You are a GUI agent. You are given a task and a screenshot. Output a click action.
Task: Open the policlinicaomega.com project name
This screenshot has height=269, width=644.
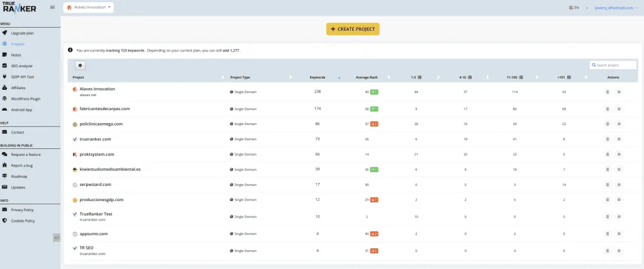click(101, 124)
